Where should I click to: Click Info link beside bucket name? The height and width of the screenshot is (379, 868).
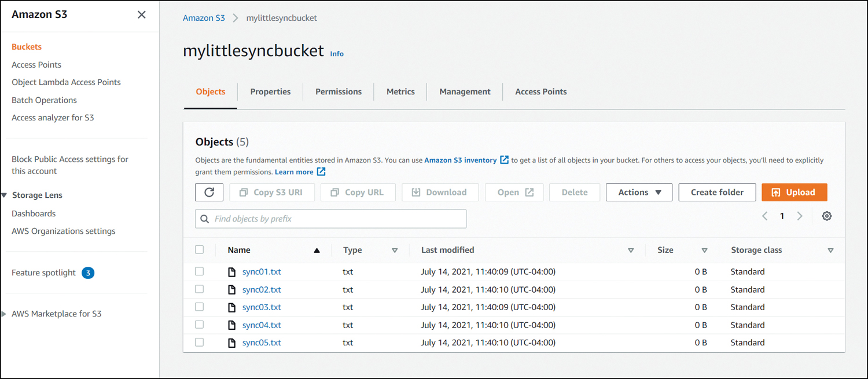tap(337, 54)
